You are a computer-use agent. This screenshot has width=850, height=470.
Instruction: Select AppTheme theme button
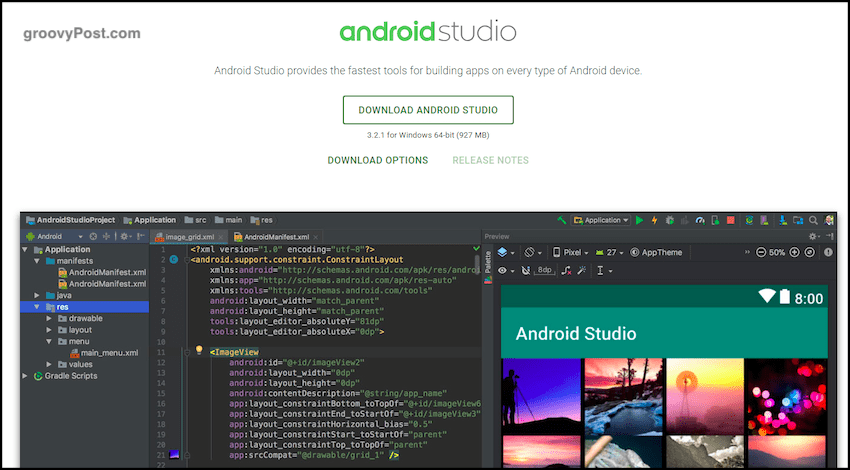[656, 253]
